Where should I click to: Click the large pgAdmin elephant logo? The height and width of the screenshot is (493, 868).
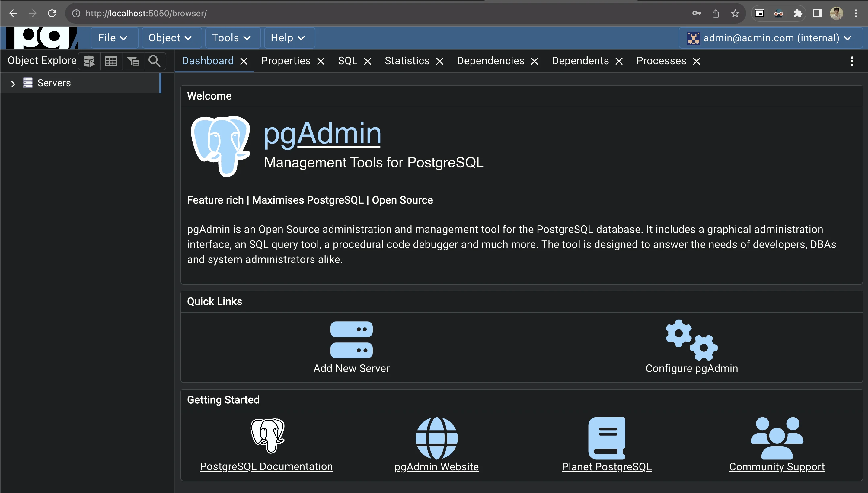click(x=221, y=146)
